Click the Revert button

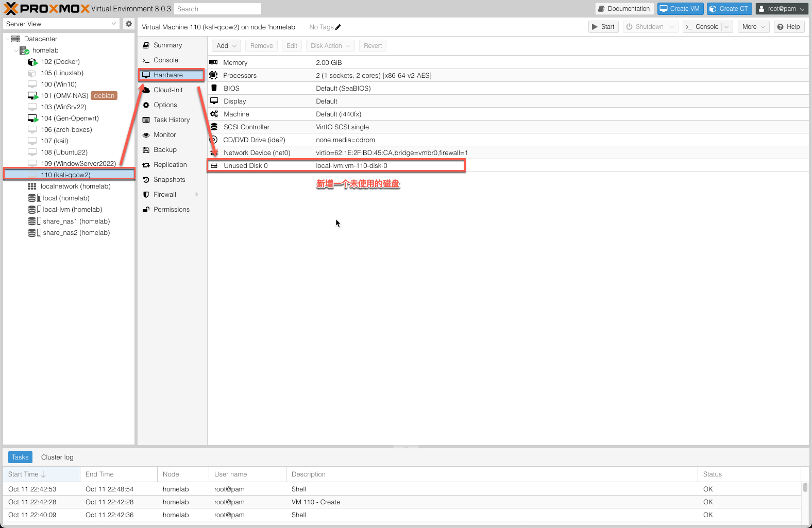(373, 46)
